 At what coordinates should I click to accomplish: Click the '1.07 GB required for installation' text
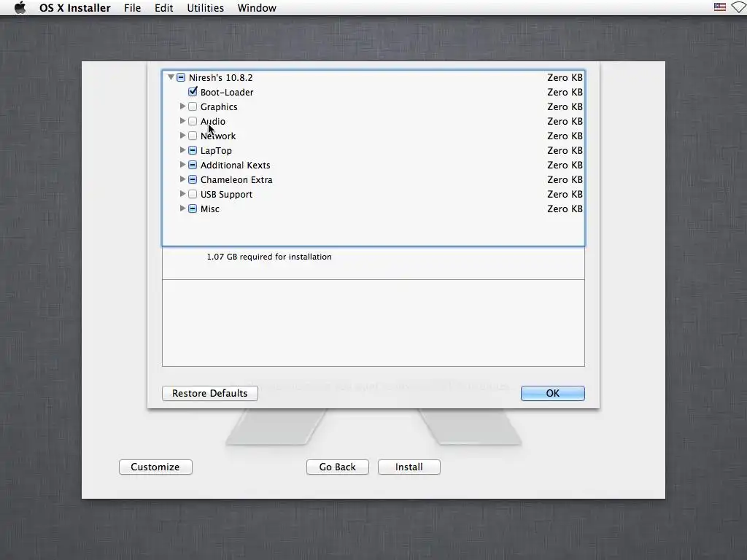[269, 257]
